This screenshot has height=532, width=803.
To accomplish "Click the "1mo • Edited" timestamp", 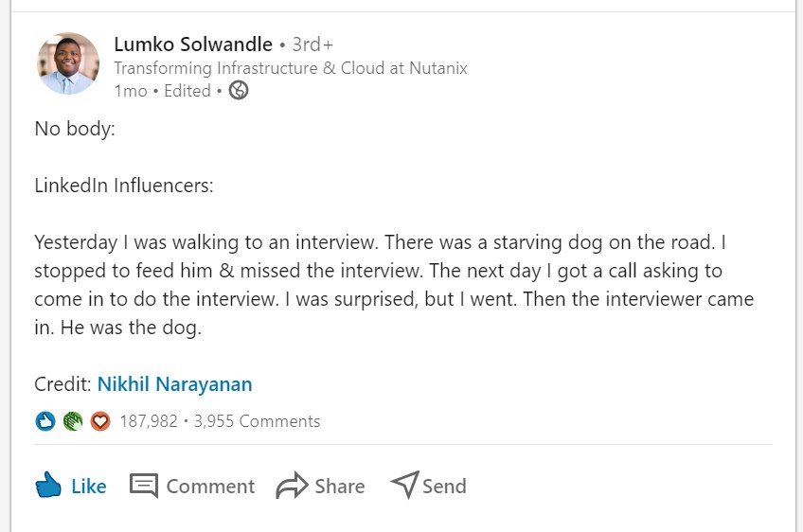I will click(x=162, y=91).
